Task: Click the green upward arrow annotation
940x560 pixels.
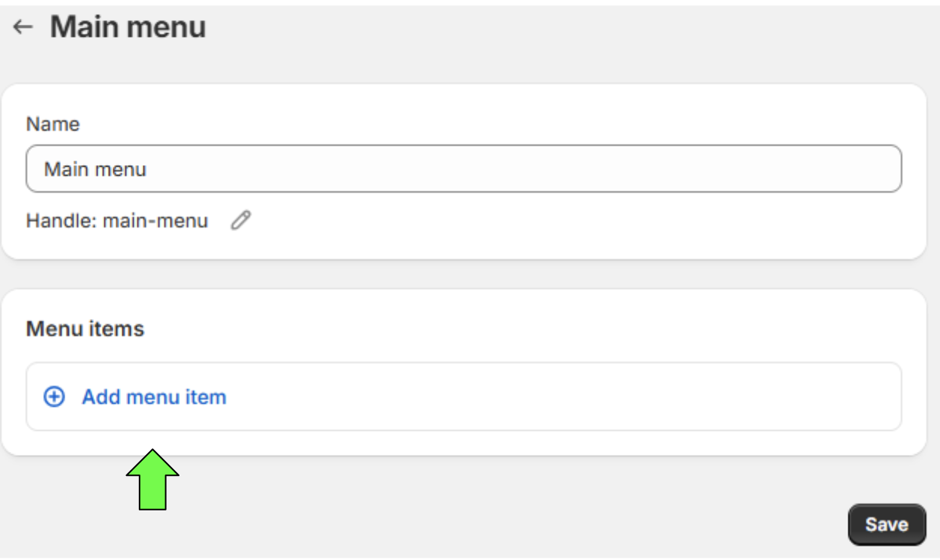Action: (152, 480)
